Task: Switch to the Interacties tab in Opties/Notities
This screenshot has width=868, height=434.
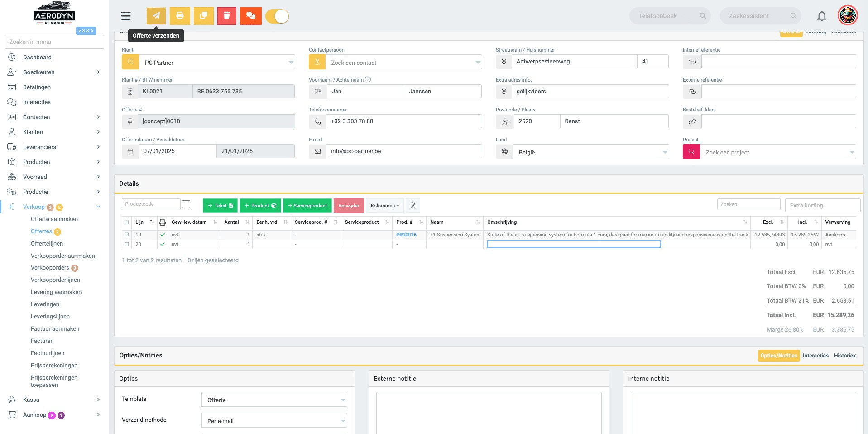Action: [815, 356]
